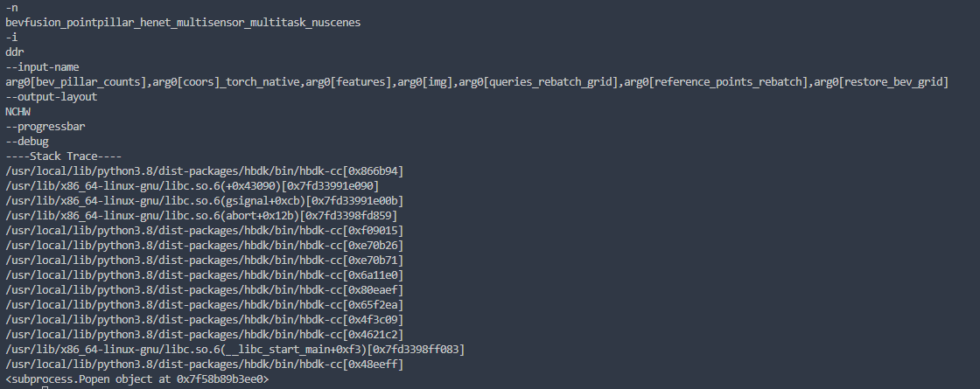Click "arg0[restore_bev_grid]" at the line end
The width and height of the screenshot is (980, 389).
[881, 81]
